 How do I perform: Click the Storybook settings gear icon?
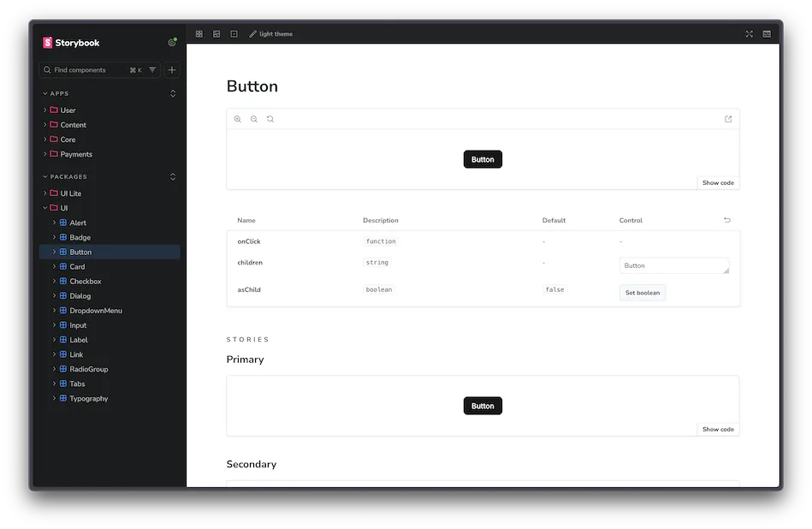[x=172, y=42]
